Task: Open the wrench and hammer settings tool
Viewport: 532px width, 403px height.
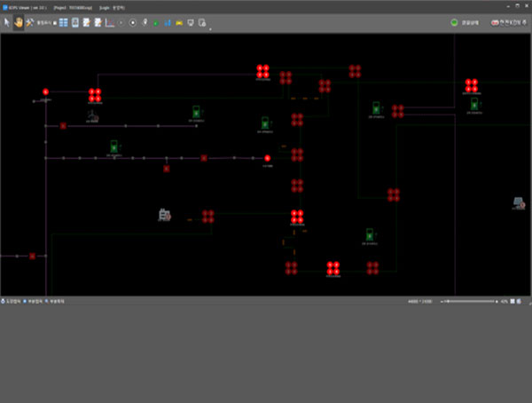Action: (x=28, y=22)
